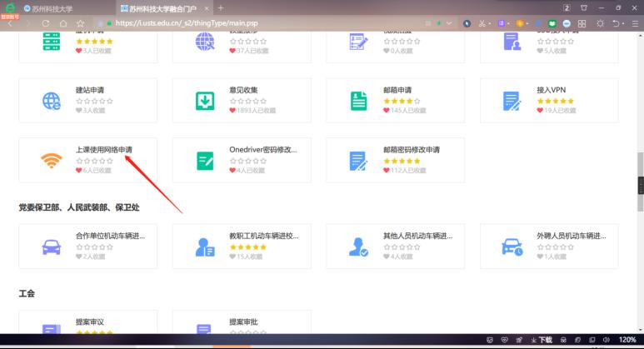The width and height of the screenshot is (644, 349).
Task: Open the 下载 downloads button in status bar
Action: coord(542,340)
